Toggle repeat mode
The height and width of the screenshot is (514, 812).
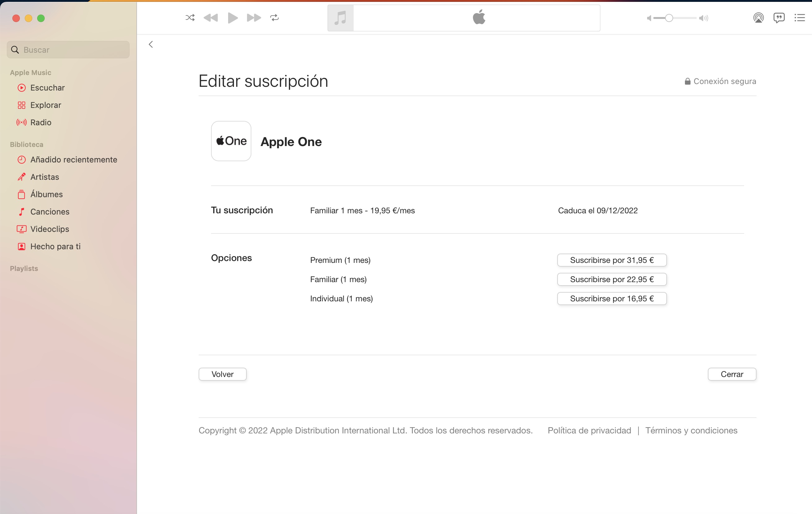[275, 18]
